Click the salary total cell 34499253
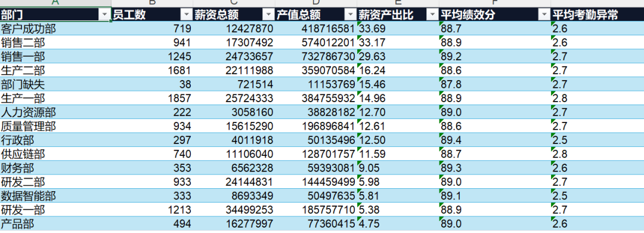This screenshot has height=233, width=644. 234,210
